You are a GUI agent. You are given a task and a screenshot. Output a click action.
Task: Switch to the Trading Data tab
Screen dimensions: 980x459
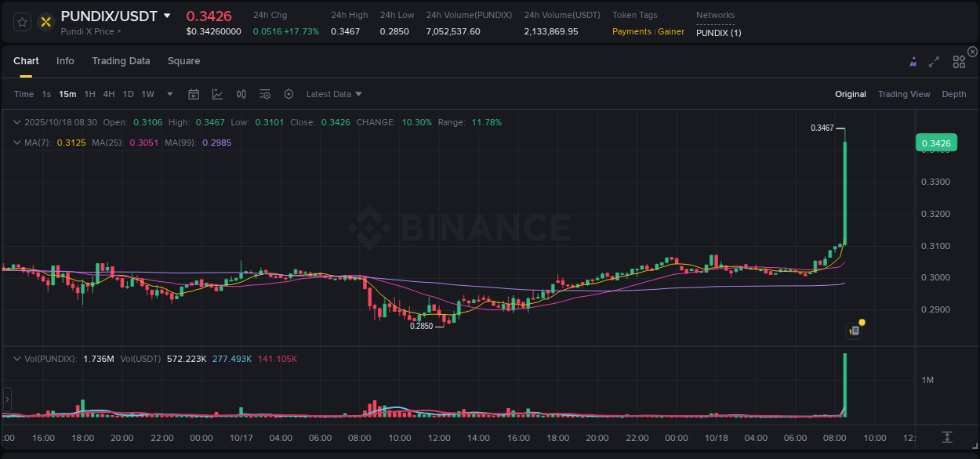click(121, 60)
